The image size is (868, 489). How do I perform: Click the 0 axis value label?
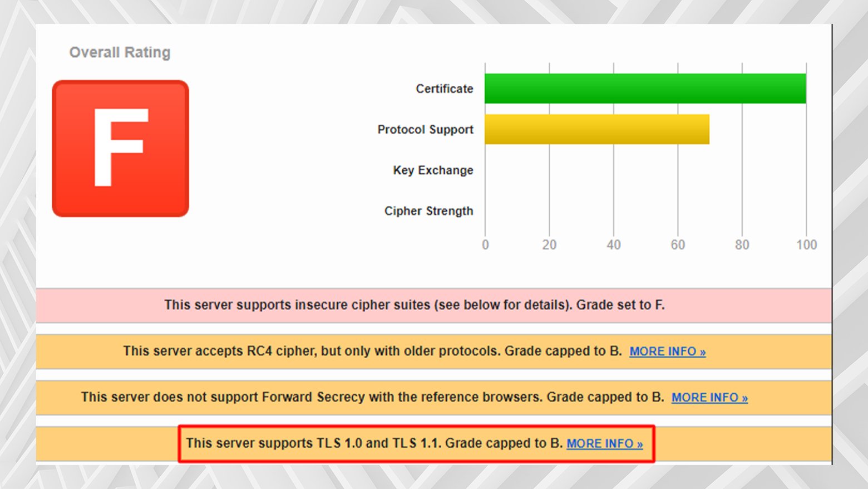pos(485,245)
